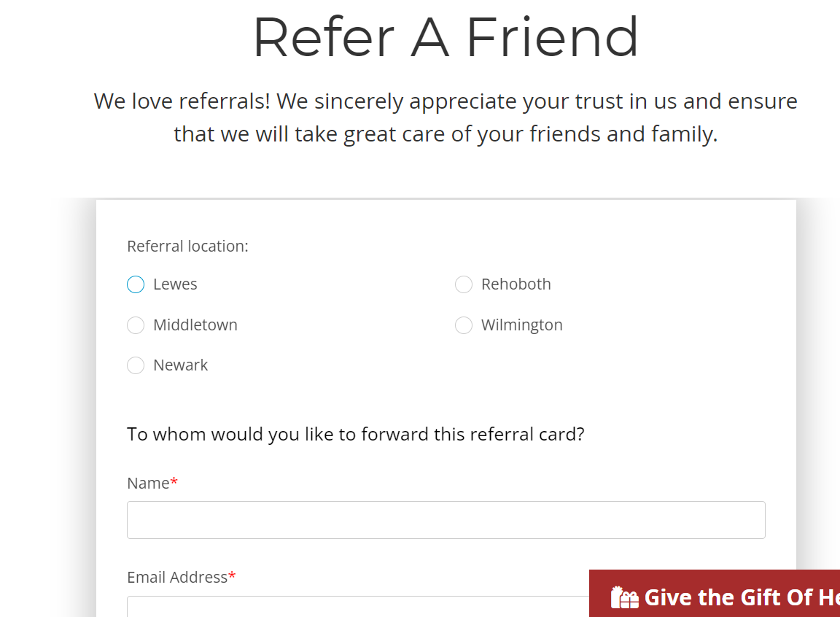The height and width of the screenshot is (617, 840).
Task: Click the We love referrals paragraph
Action: pyautogui.click(x=446, y=117)
